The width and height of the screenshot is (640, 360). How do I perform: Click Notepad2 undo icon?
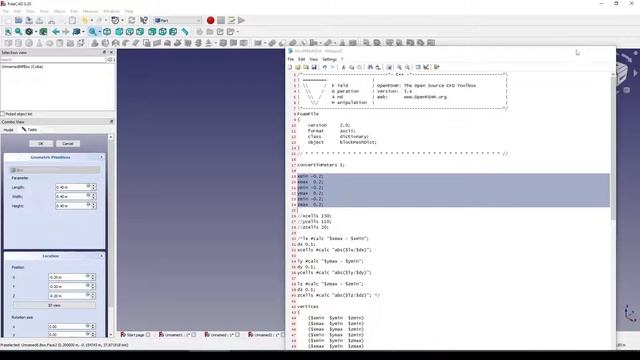(x=325, y=67)
